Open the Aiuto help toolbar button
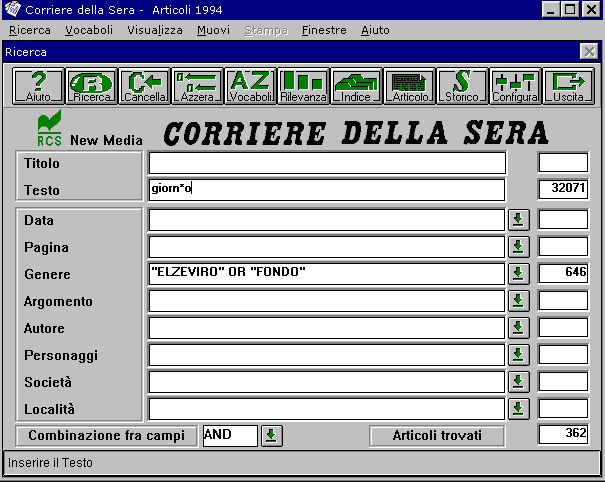The width and height of the screenshot is (605, 482). (38, 86)
